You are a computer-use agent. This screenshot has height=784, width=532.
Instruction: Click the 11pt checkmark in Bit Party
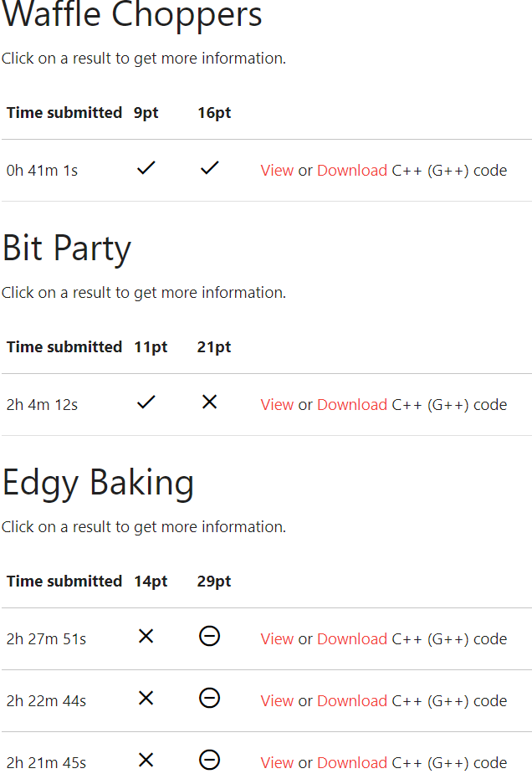pos(146,402)
